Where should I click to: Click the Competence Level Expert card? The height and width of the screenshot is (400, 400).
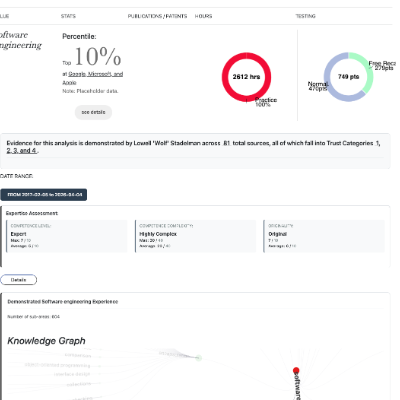[67, 236]
